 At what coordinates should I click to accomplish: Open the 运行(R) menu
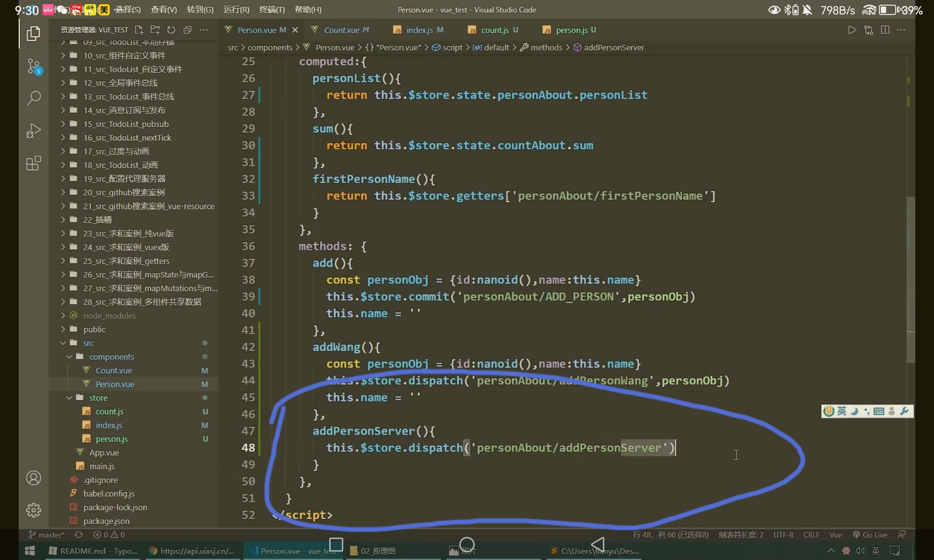click(x=236, y=9)
